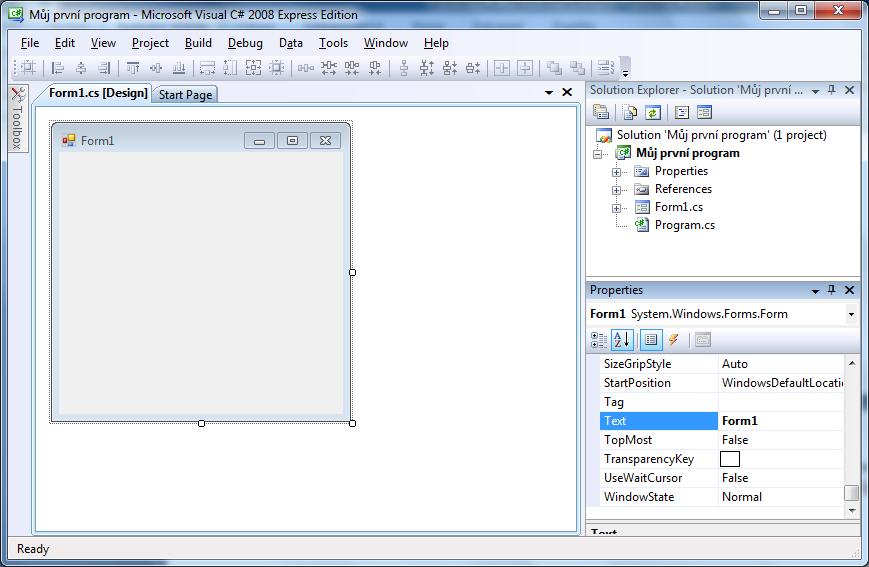Click the Align Centers toolbar icon
869x567 pixels.
tap(81, 68)
